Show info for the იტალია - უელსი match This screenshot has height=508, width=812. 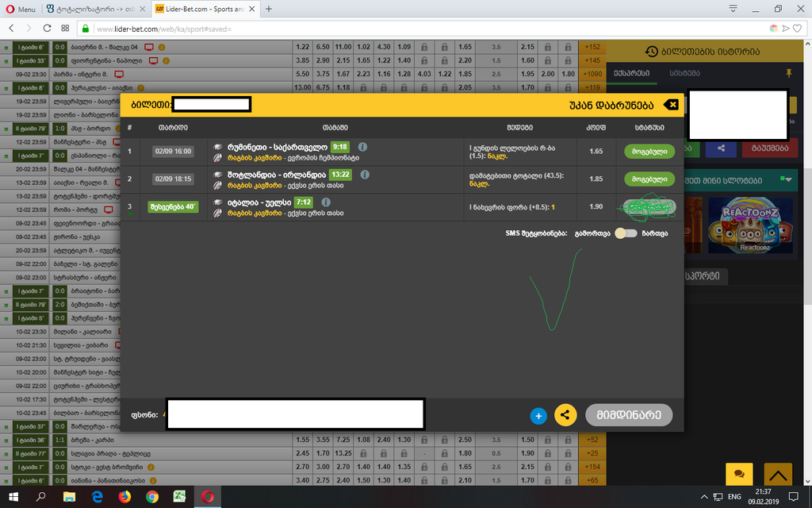point(326,202)
